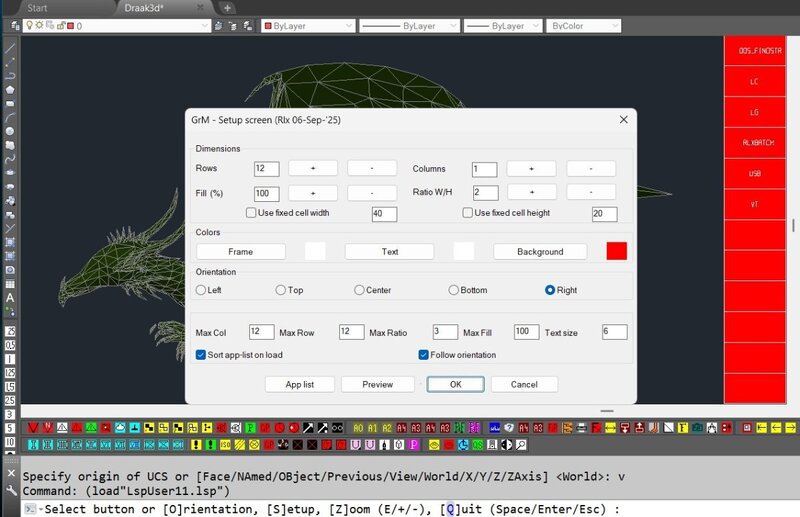Image resolution: width=800 pixels, height=517 pixels.
Task: Select the multiline Text tool
Action: click(10, 298)
